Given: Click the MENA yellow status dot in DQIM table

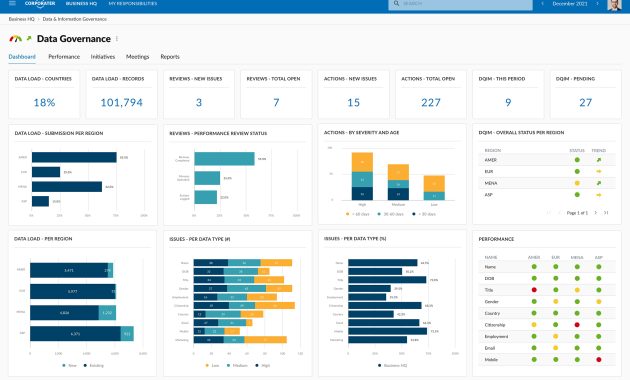Looking at the screenshot, I should click(x=577, y=183).
